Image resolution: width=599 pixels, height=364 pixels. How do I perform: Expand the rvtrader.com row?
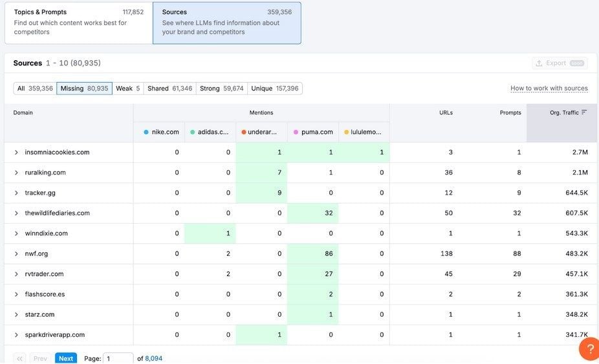tap(16, 274)
